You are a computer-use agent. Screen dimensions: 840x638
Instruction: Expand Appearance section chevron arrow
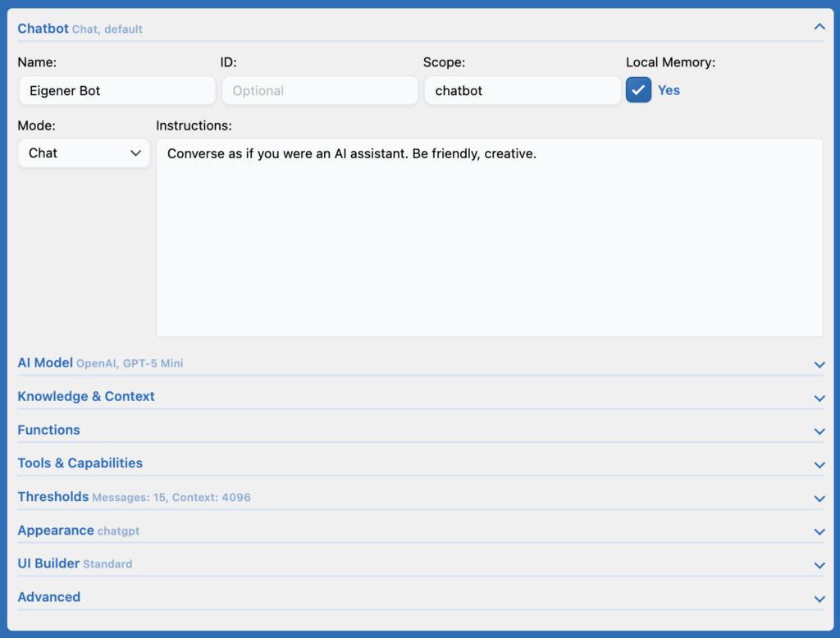[819, 532]
